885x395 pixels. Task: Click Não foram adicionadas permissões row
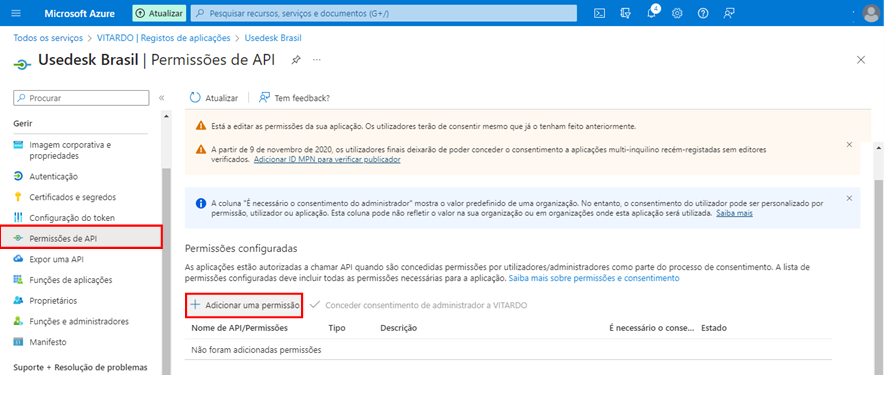click(509, 350)
